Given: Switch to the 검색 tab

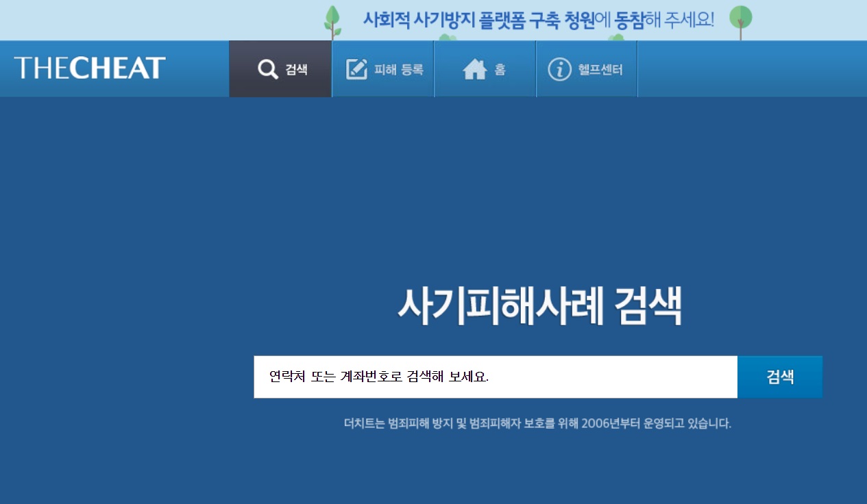Looking at the screenshot, I should click(x=280, y=68).
